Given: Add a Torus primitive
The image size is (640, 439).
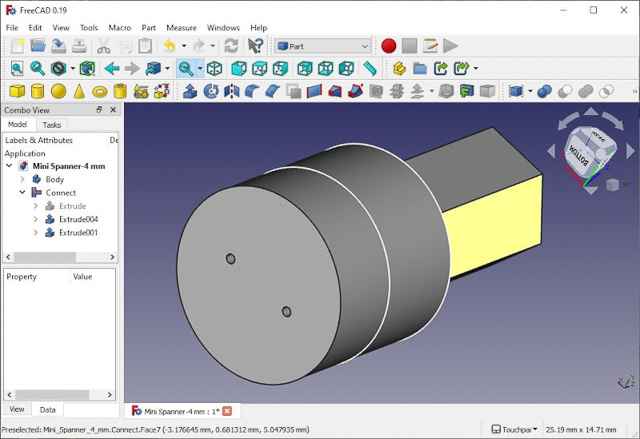Looking at the screenshot, I should click(100, 91).
